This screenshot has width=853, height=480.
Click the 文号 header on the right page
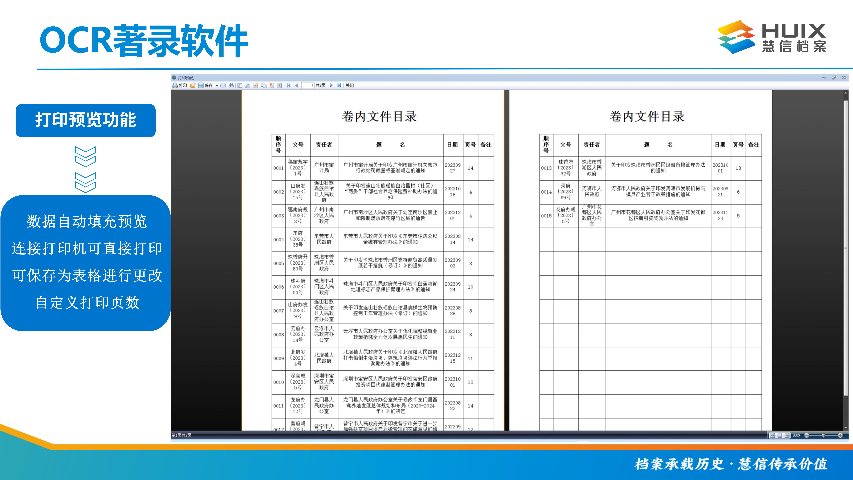click(566, 145)
